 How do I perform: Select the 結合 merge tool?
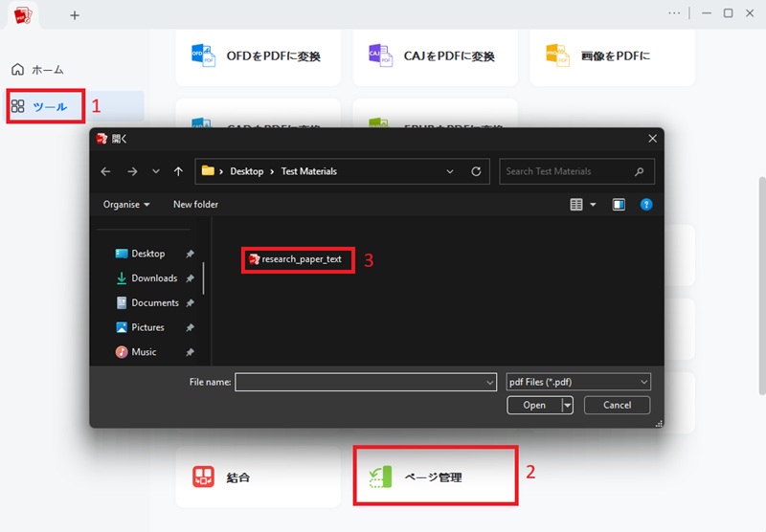[258, 477]
